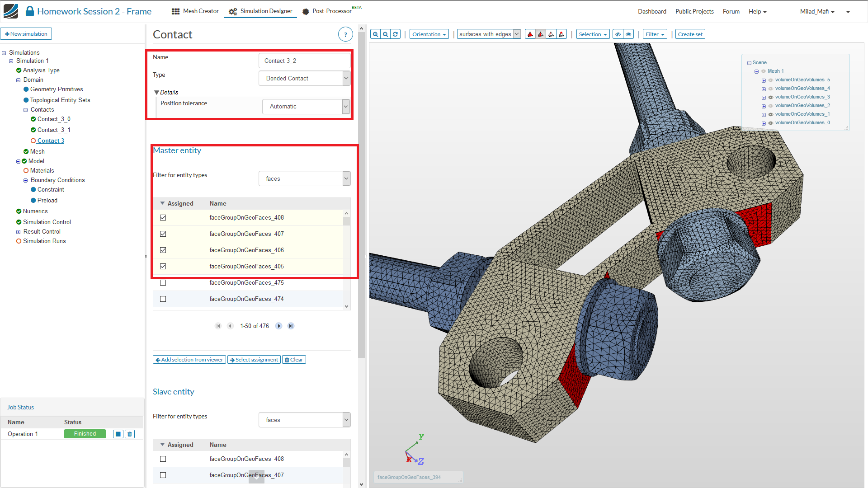868x488 pixels.
Task: Delete Operation 1 with trash icon
Action: (130, 434)
